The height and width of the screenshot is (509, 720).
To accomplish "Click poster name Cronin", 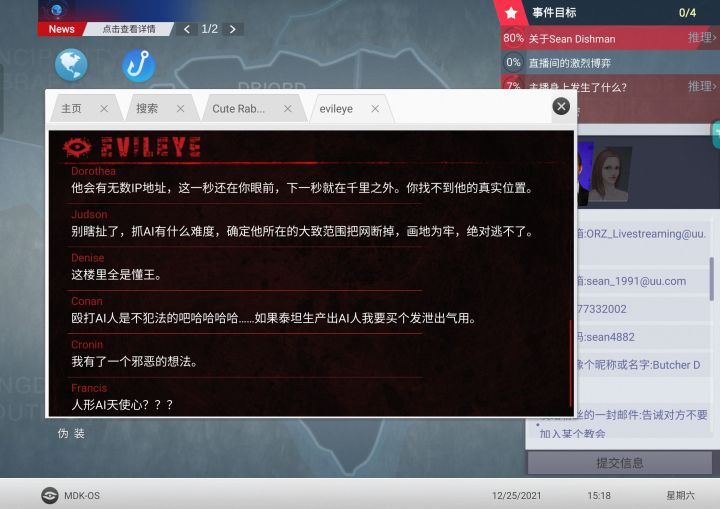I will click(x=87, y=345).
